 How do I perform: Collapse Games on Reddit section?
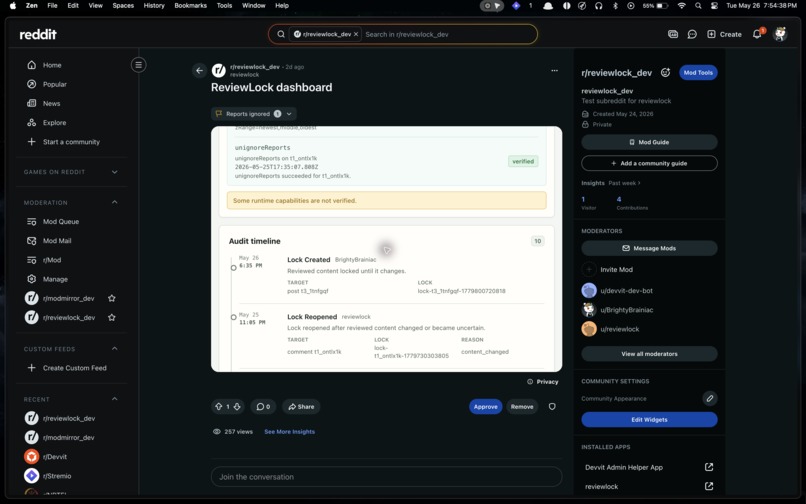coord(115,172)
